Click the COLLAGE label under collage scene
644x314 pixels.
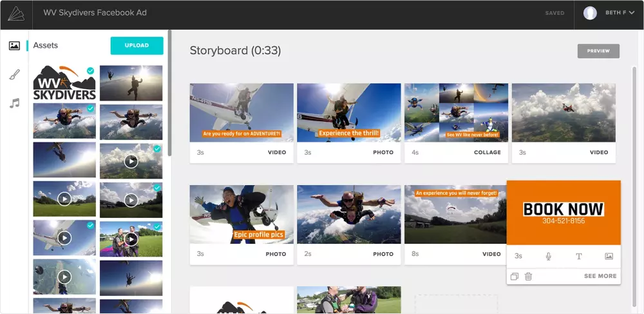[x=487, y=152]
